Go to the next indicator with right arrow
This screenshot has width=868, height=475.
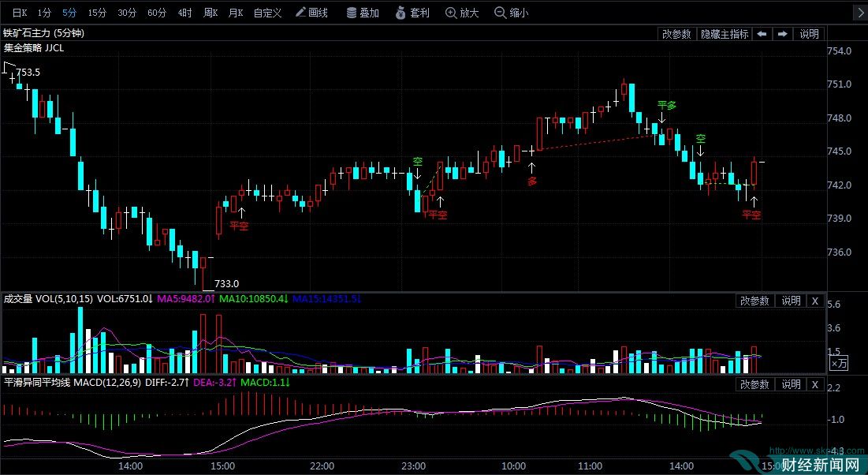(782, 34)
